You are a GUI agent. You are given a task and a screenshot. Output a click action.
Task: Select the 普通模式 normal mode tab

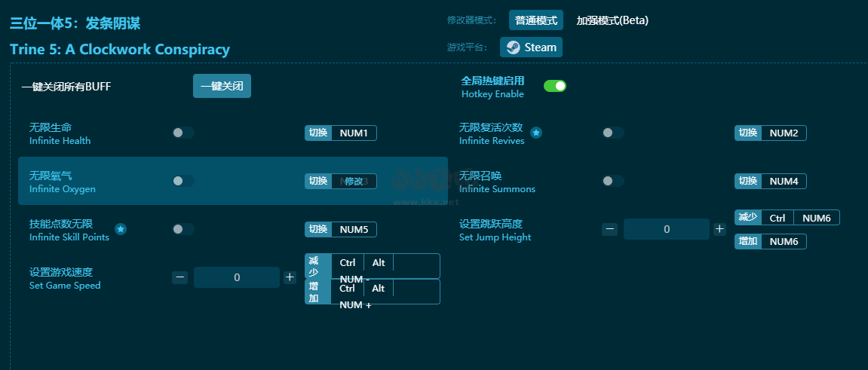pyautogui.click(x=535, y=20)
